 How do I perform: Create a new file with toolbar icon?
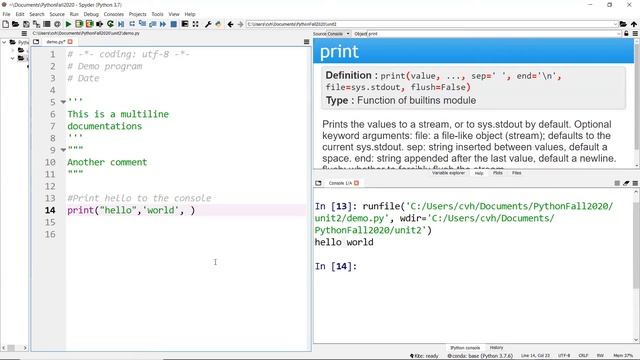click(x=5, y=24)
